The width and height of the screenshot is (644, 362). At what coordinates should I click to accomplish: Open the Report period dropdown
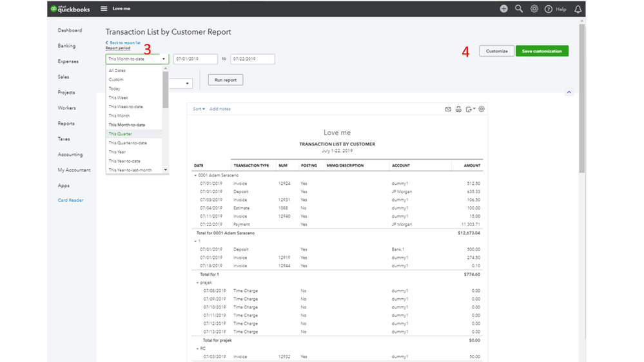pyautogui.click(x=137, y=59)
